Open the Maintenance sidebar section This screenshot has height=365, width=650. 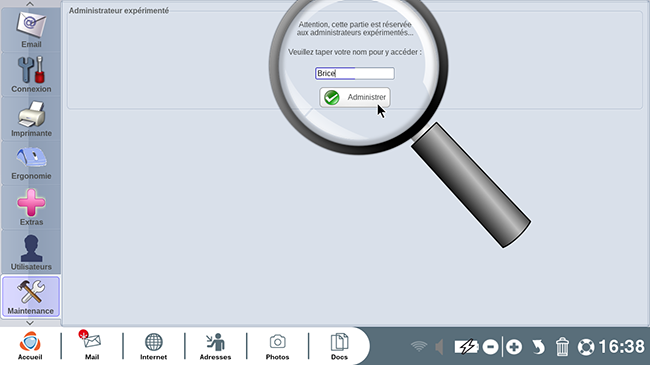[31, 297]
